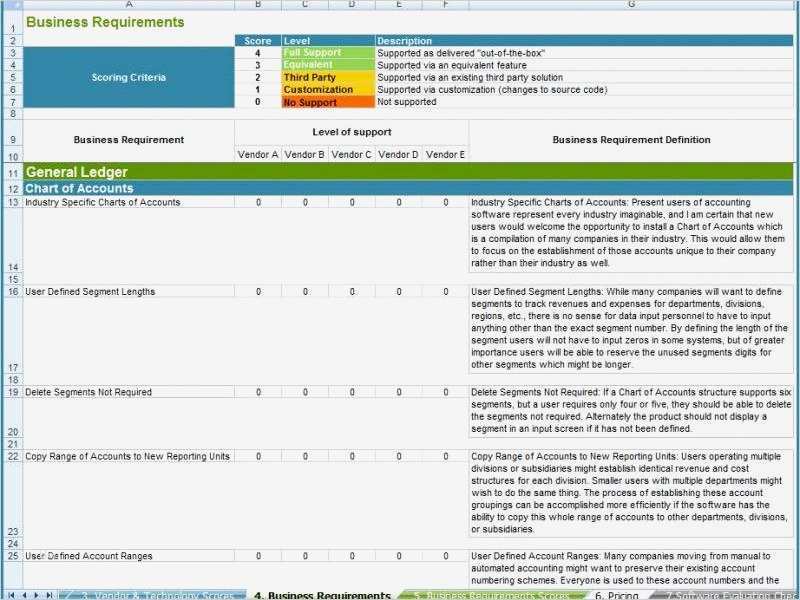Select the User Defined Account Ranges definition paragraph

click(631, 568)
